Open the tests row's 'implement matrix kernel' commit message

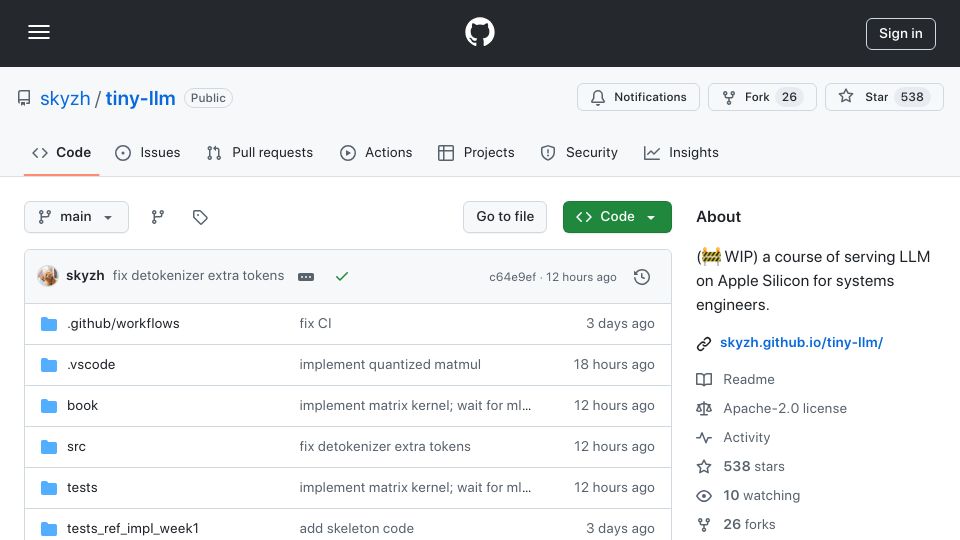[415, 487]
